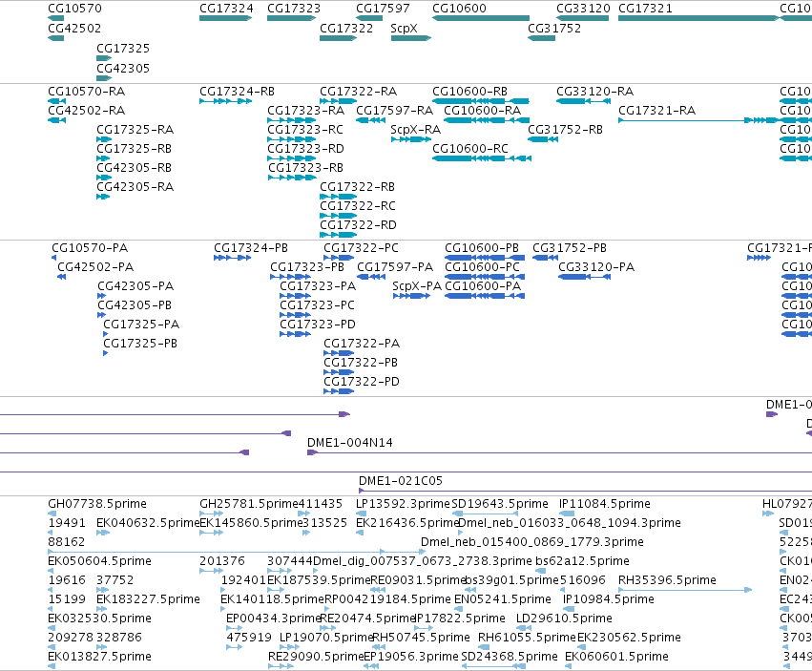
Task: Open the CG33120 gene label
Action: pyautogui.click(x=583, y=9)
